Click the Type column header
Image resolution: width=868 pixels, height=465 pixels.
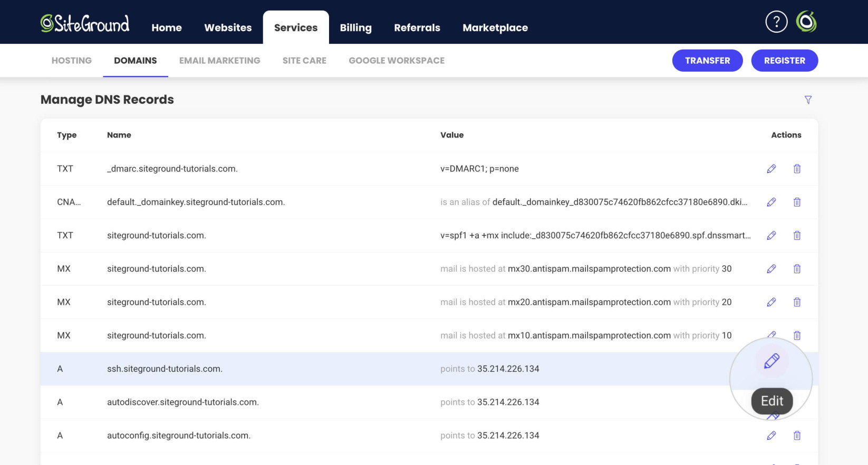pyautogui.click(x=67, y=135)
